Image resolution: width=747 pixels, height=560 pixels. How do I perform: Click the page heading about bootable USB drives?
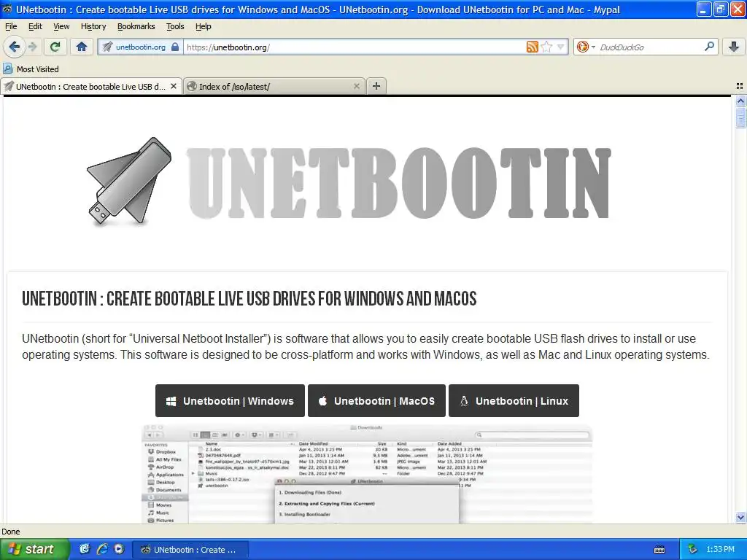pos(249,298)
